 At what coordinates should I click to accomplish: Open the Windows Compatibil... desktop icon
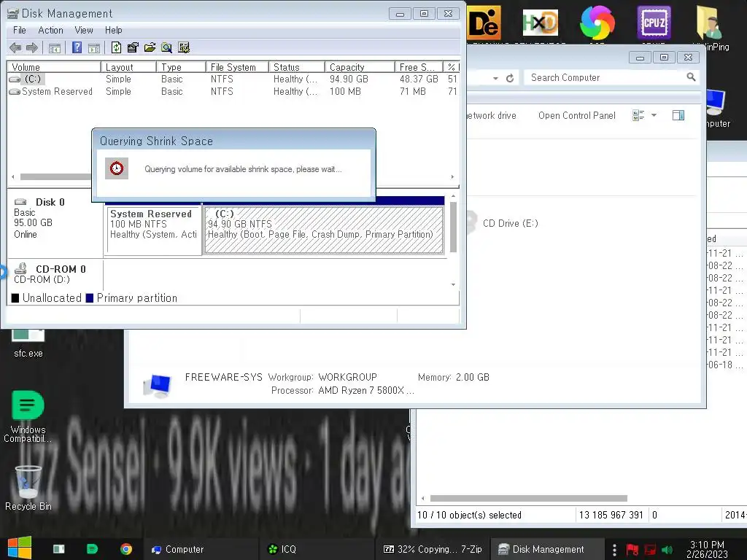[28, 416]
